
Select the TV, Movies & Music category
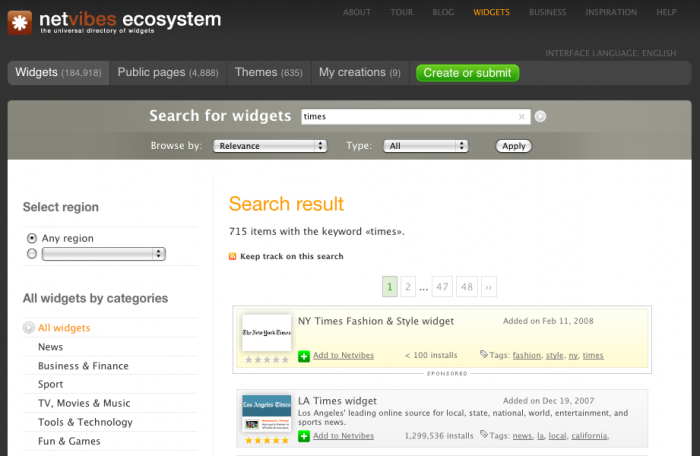(x=84, y=403)
